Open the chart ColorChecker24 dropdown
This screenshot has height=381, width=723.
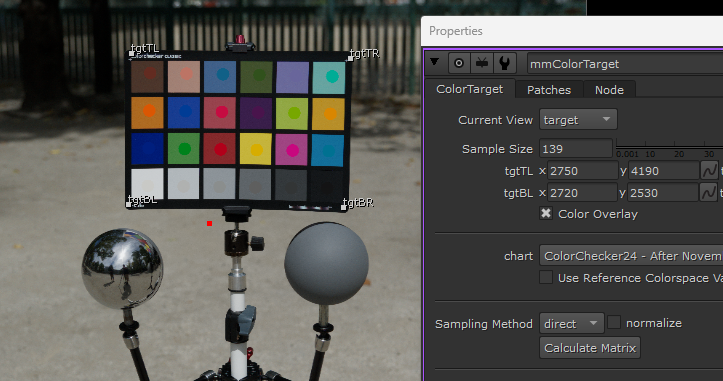coord(631,256)
